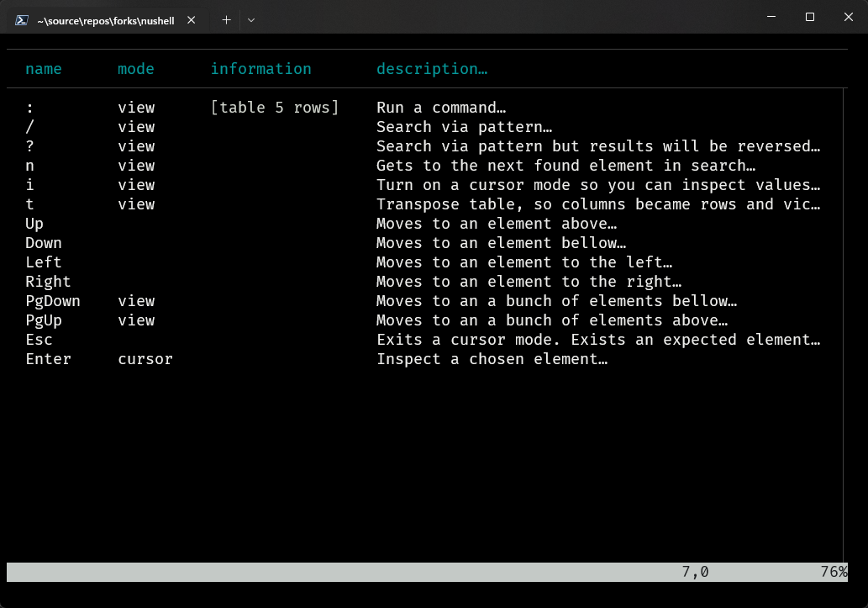Close the nushell terminal tab
The width and height of the screenshot is (868, 608).
tap(191, 20)
